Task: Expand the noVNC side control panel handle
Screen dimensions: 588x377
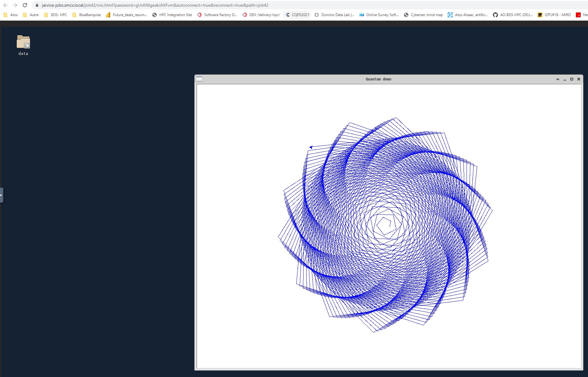Action: coord(1,195)
